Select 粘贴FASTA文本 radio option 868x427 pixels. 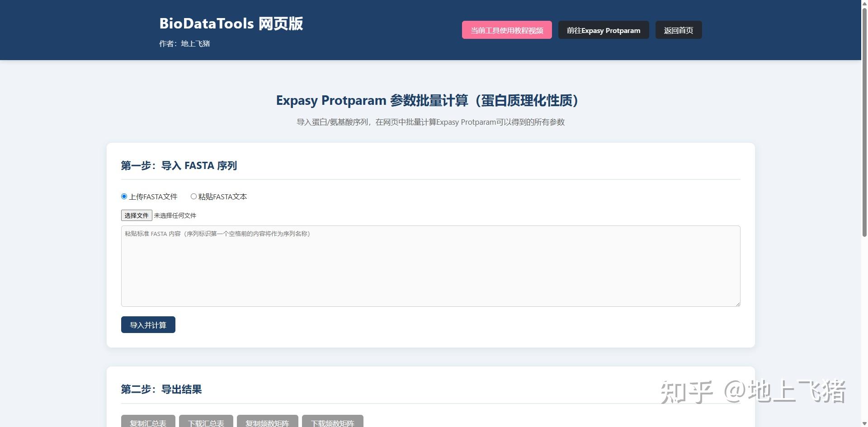(x=193, y=196)
